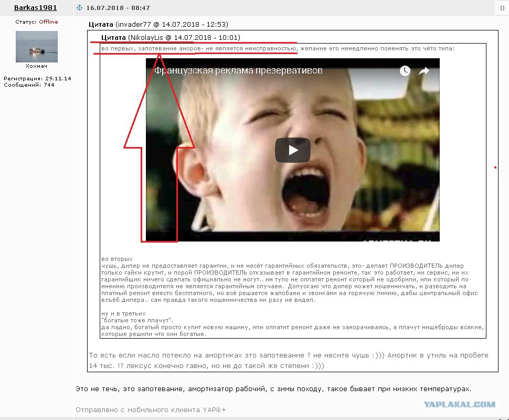509x420 pixels.
Task: Click the anchor permalink icon beside post date
Action: click(x=80, y=7)
